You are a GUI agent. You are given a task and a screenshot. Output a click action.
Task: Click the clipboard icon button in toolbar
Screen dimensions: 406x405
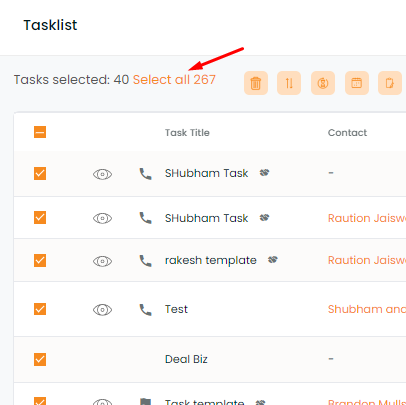(x=390, y=83)
